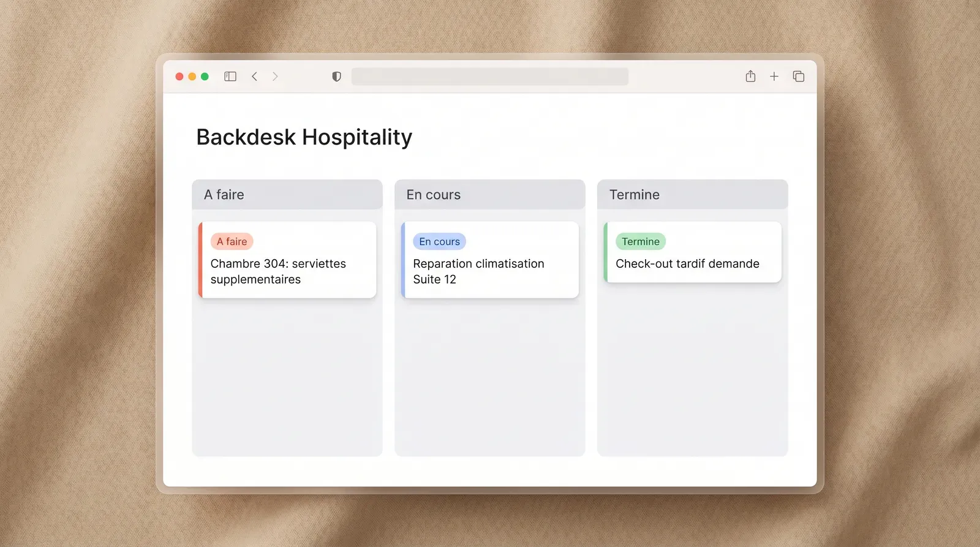The height and width of the screenshot is (547, 980).
Task: Show the tab overview icon
Action: (x=798, y=77)
